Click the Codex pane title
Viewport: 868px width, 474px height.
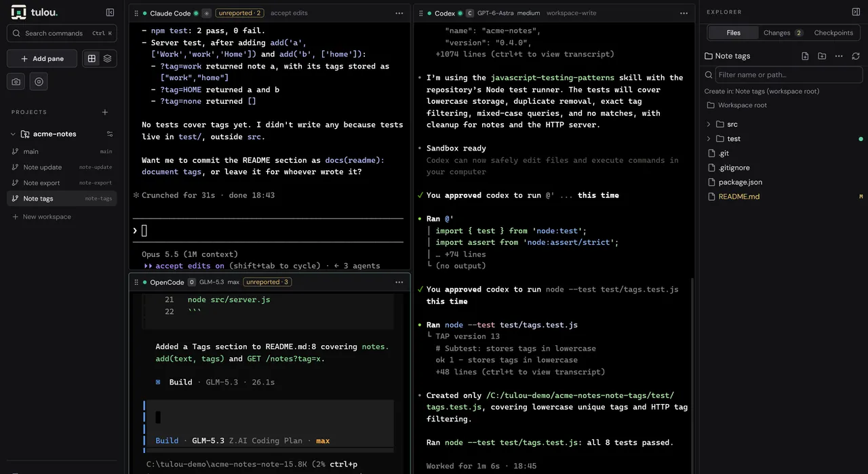(x=445, y=13)
